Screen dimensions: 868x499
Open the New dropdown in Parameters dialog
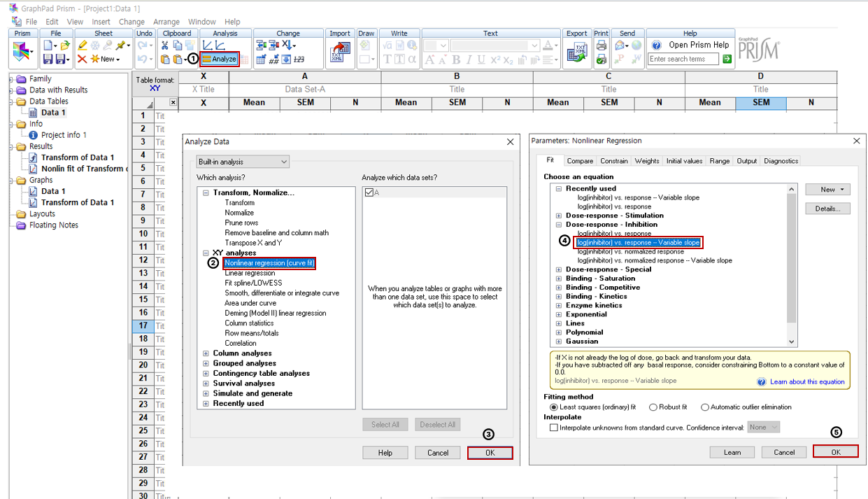[x=827, y=190]
